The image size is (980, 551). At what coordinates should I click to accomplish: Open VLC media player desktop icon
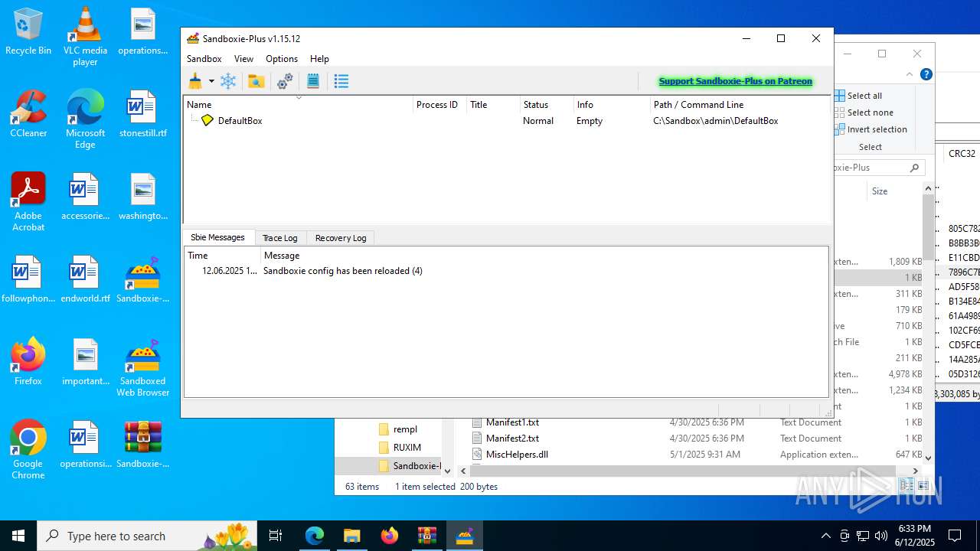tap(85, 37)
